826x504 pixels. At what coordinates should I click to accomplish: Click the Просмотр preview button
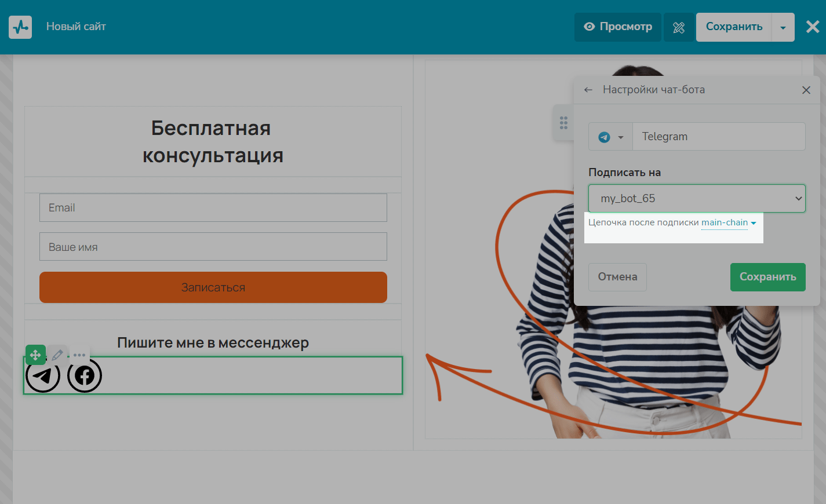tap(618, 27)
